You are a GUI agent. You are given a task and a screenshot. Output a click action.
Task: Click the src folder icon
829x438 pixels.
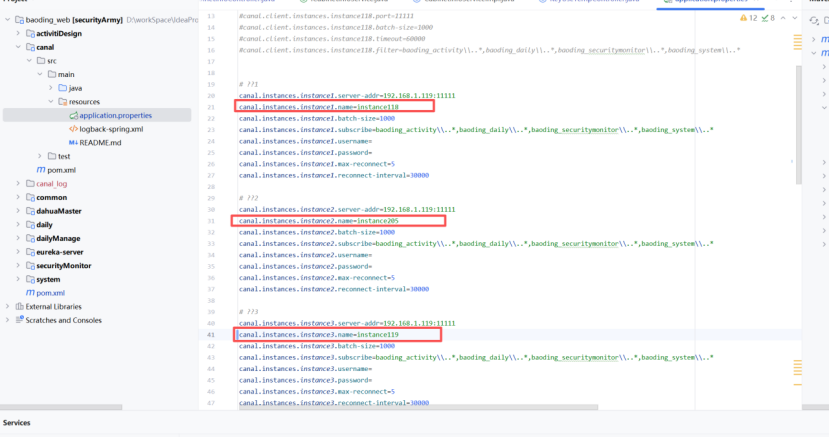coord(41,61)
